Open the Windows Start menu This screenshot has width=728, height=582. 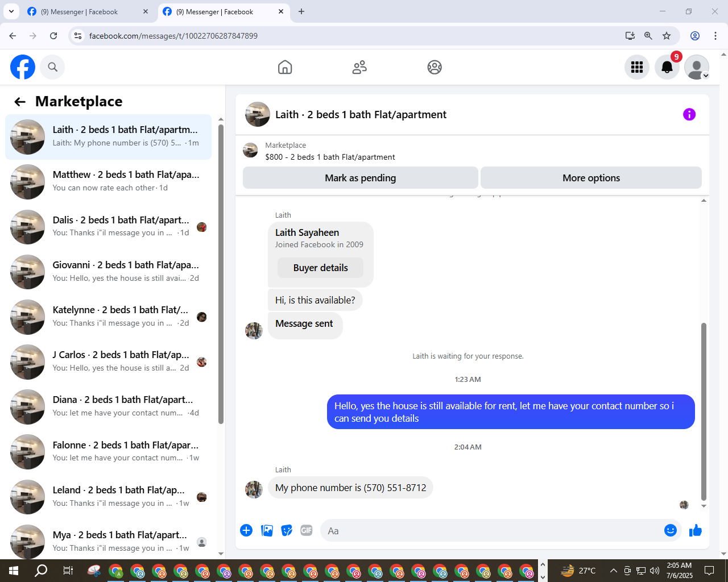(14, 571)
